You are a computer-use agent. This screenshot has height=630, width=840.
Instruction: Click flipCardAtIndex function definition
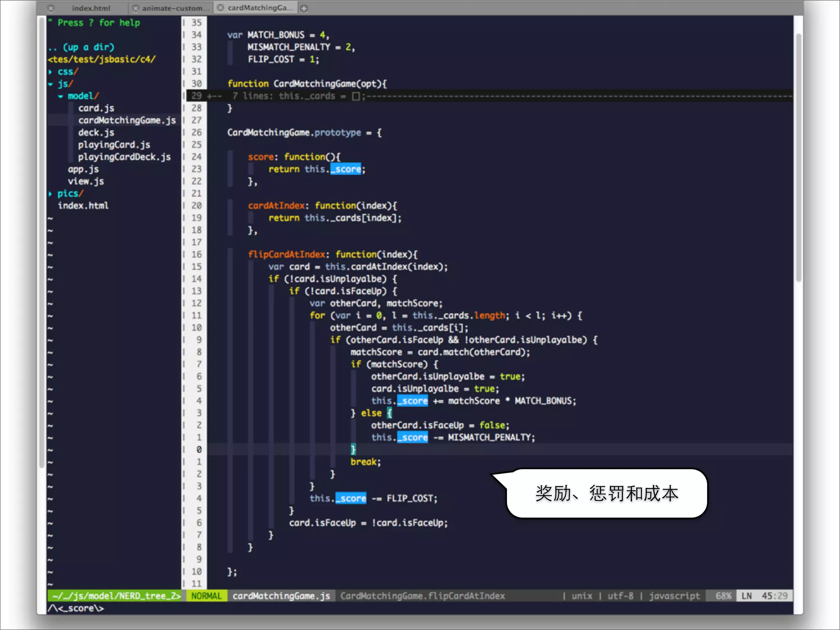[333, 254]
